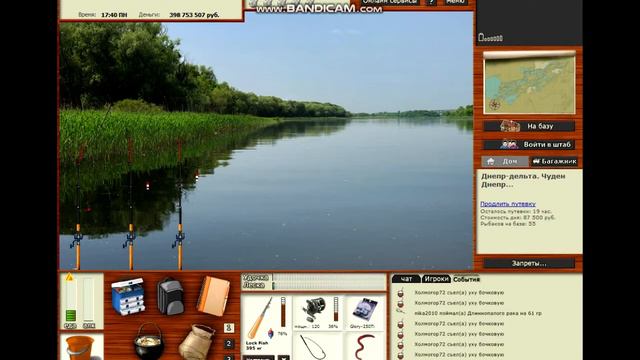
Task: Select rod setup number 2
Action: pyautogui.click(x=229, y=344)
